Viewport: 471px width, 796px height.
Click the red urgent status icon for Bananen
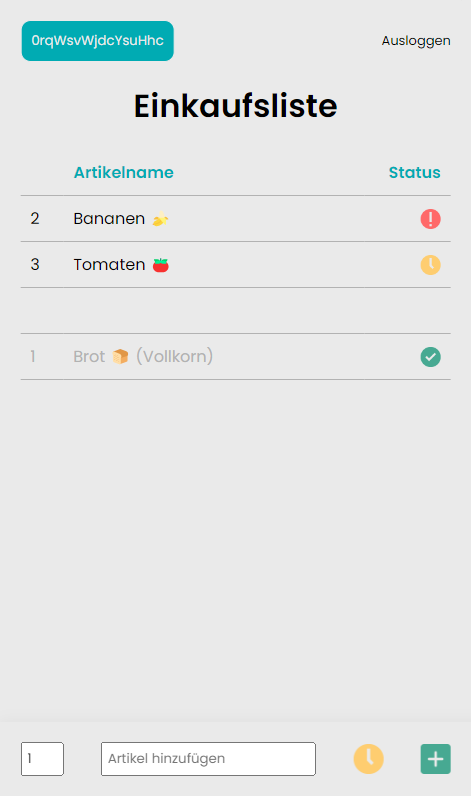coord(430,219)
